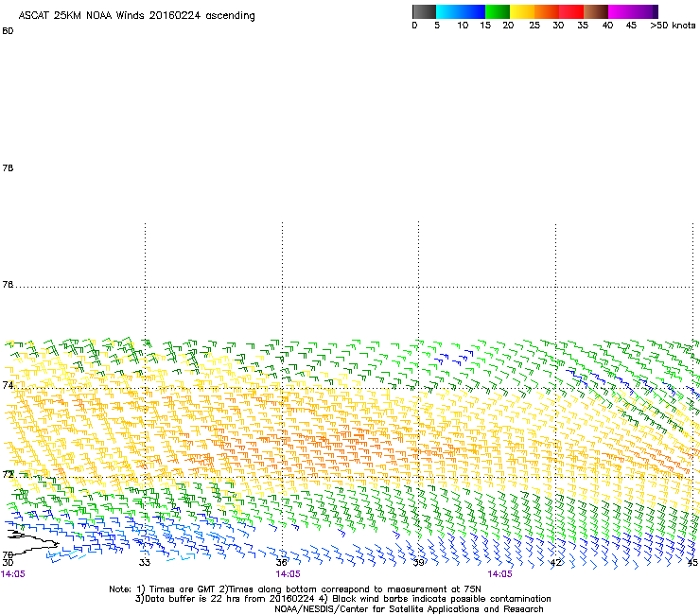Viewport: 700px width, 615px height.
Task: Click the "14:05" time under longitude 30
Action: point(13,574)
